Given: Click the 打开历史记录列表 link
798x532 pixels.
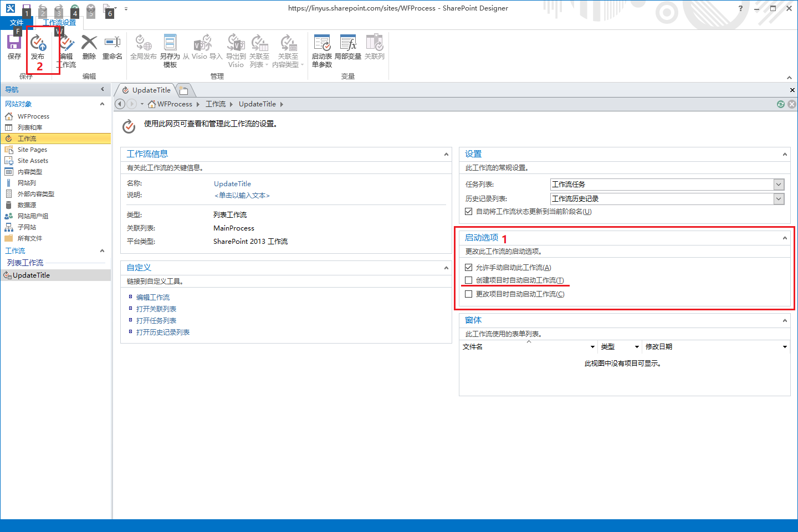Looking at the screenshot, I should tap(163, 332).
